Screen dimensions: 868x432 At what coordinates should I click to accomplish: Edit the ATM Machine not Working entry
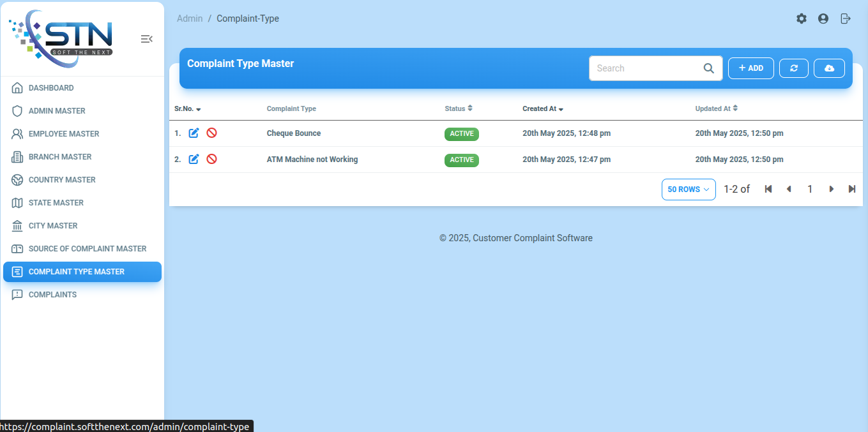coord(194,160)
